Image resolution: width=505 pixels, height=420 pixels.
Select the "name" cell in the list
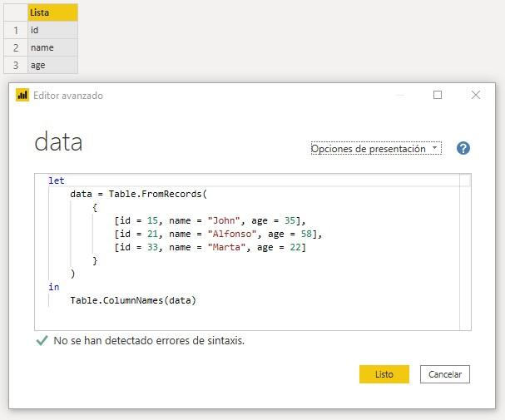pyautogui.click(x=52, y=47)
